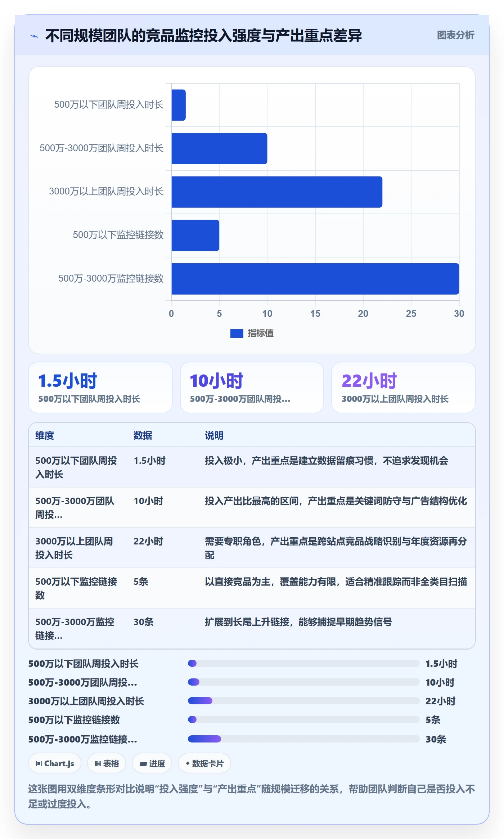This screenshot has width=504, height=839.
Task: Click the 数据卡片 tag chip
Action: pos(204,763)
